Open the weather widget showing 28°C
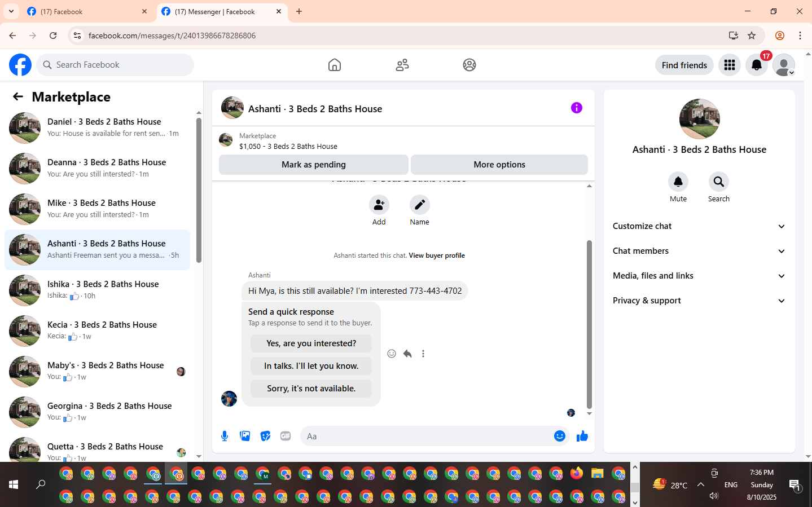 point(670,484)
